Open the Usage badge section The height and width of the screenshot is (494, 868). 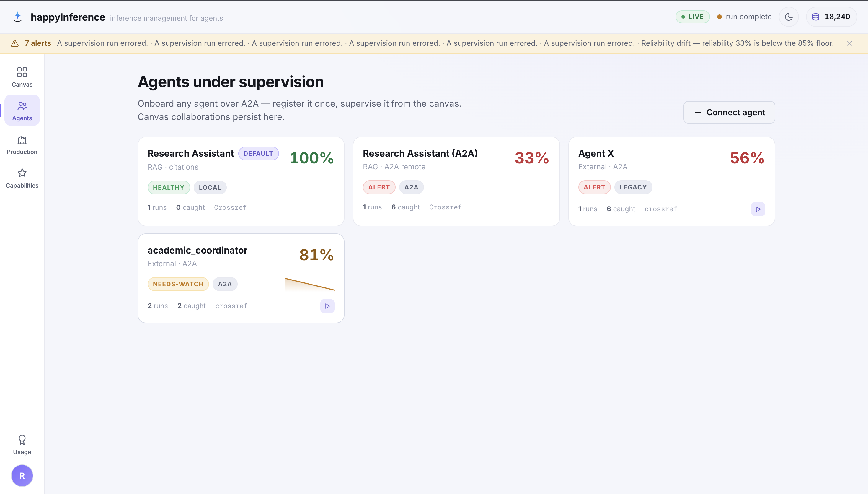[22, 444]
